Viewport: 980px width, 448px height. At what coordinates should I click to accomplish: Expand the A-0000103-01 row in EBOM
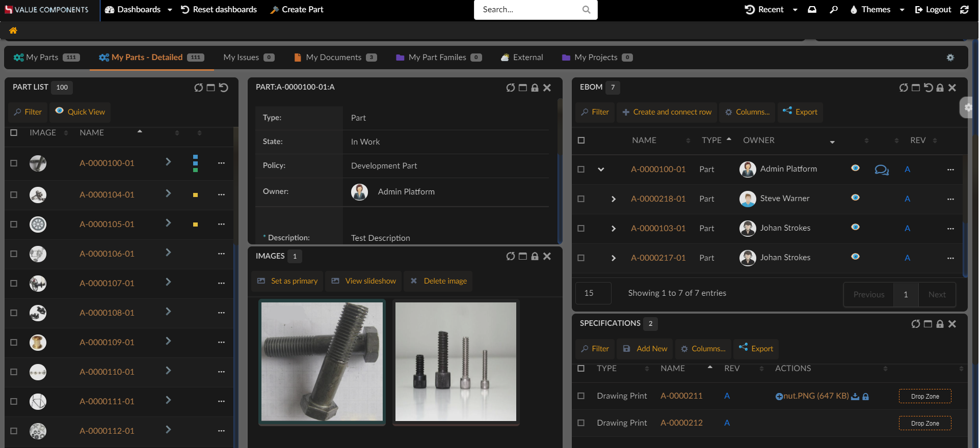coord(613,229)
